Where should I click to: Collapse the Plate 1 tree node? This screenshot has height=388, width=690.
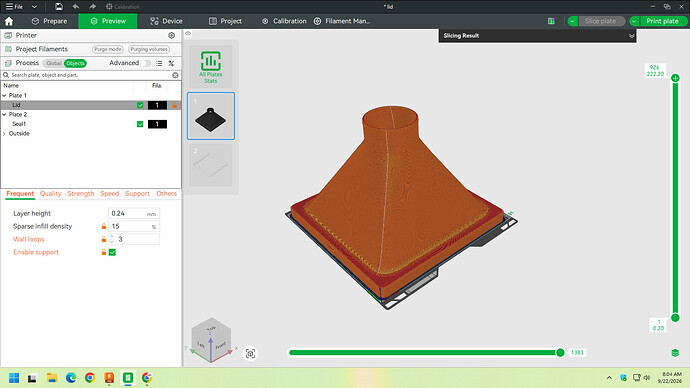[4, 95]
